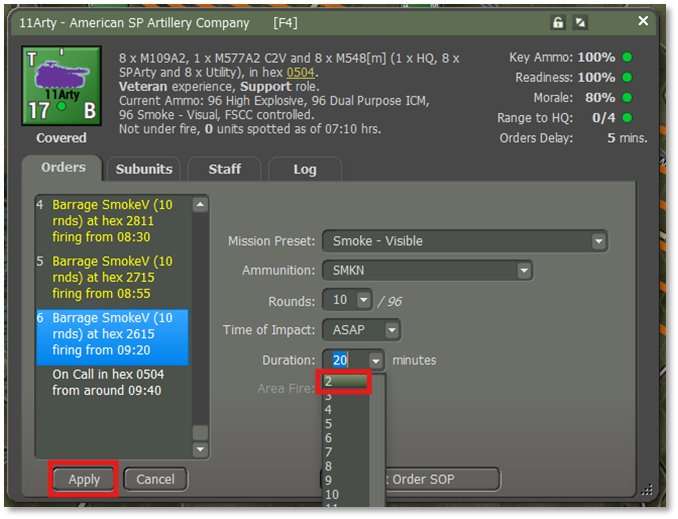Open the Rounds count dropdown

click(363, 301)
